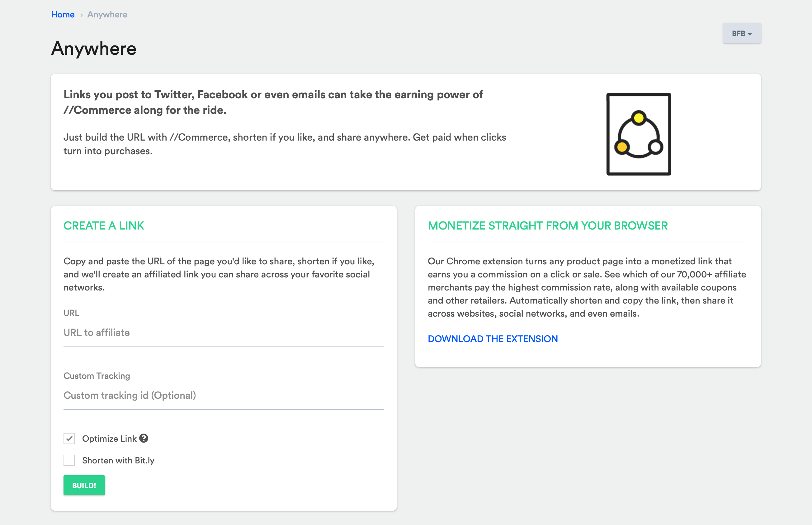Image resolution: width=812 pixels, height=525 pixels.
Task: Click into the Custom tracking id field
Action: [224, 395]
